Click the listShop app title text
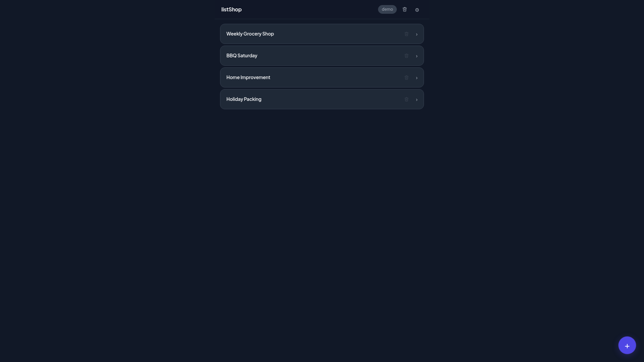644x362 pixels. (231, 9)
